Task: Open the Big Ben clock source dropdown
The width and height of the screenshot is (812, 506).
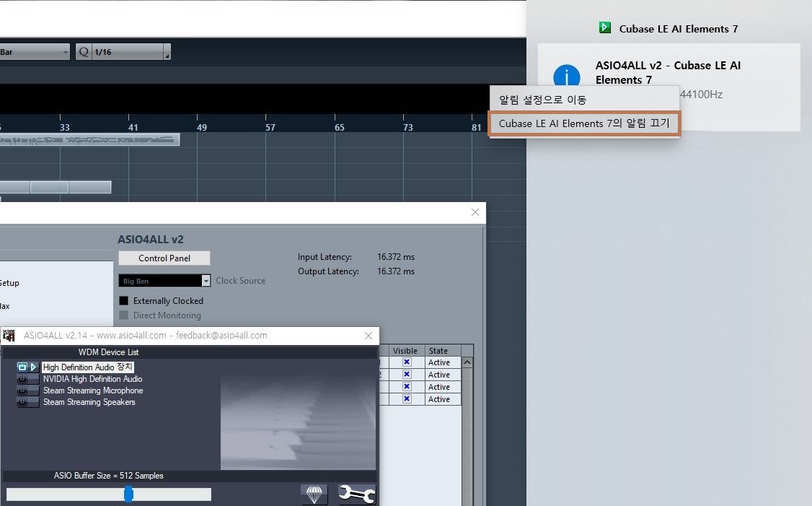Action: click(x=164, y=281)
